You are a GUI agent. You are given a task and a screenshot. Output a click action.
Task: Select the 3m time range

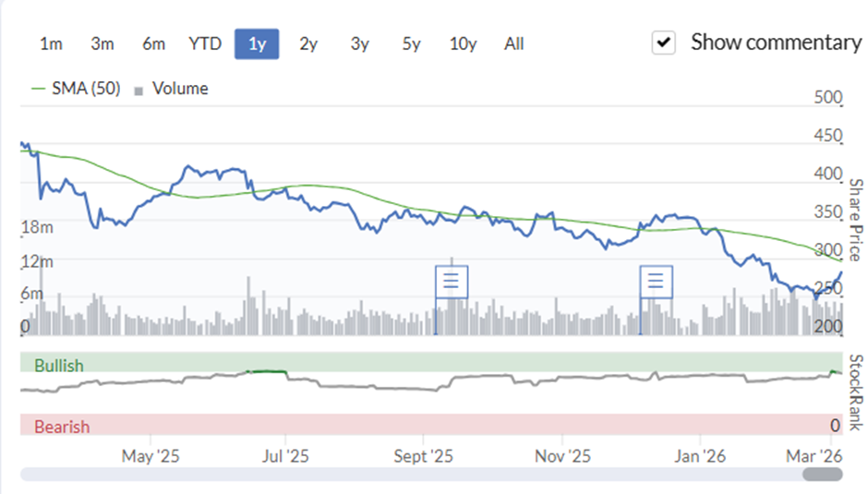[x=102, y=43]
